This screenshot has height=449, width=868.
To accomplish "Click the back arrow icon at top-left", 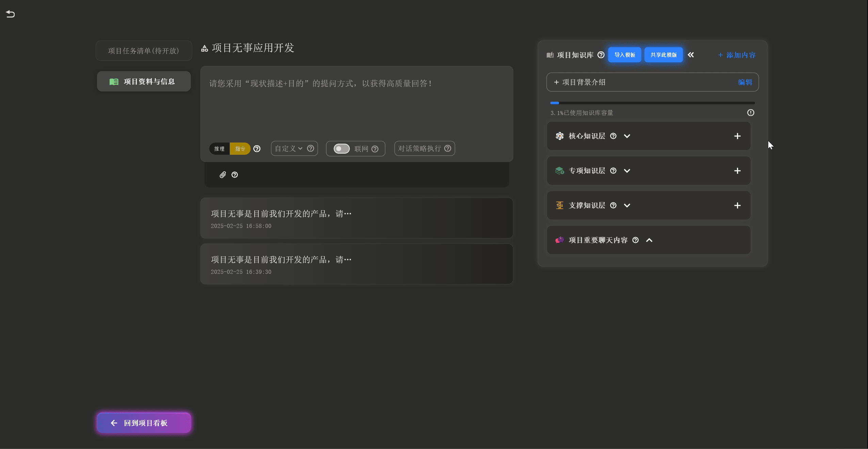I will [10, 14].
